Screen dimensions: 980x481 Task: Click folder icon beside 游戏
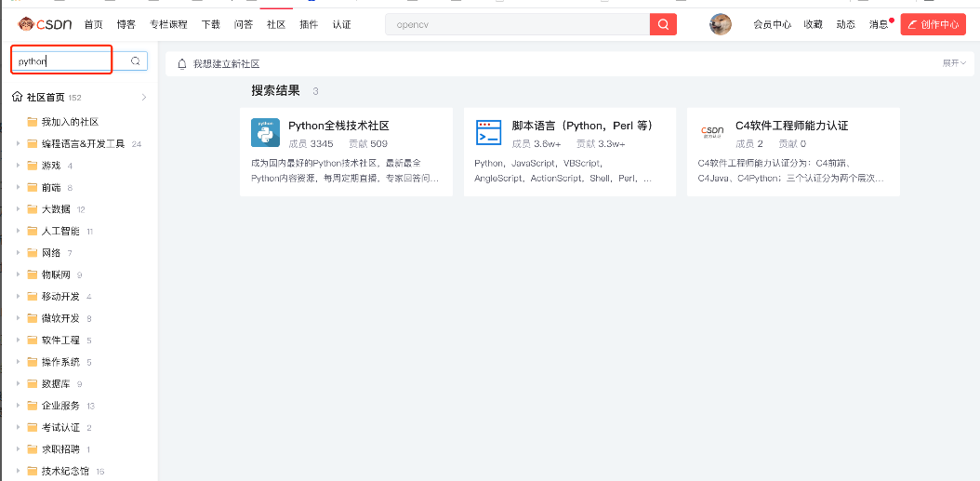point(33,166)
